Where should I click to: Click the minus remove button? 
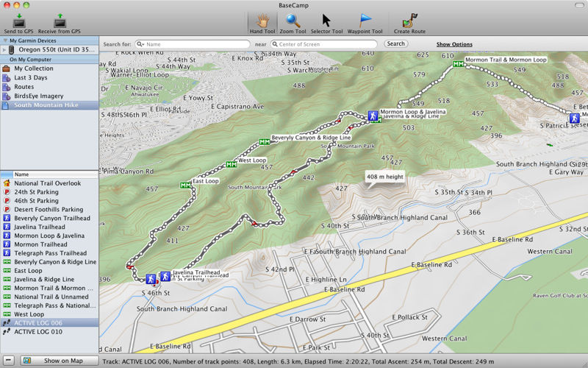pyautogui.click(x=8, y=361)
